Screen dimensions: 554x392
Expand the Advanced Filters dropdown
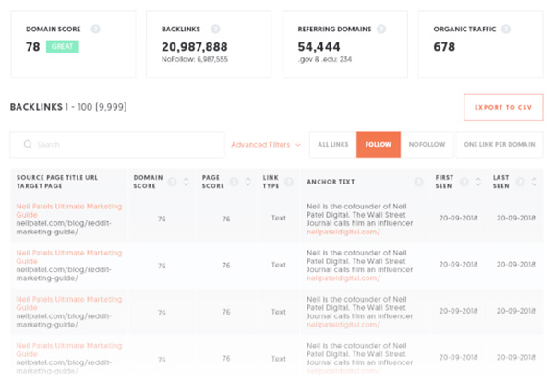pos(266,145)
